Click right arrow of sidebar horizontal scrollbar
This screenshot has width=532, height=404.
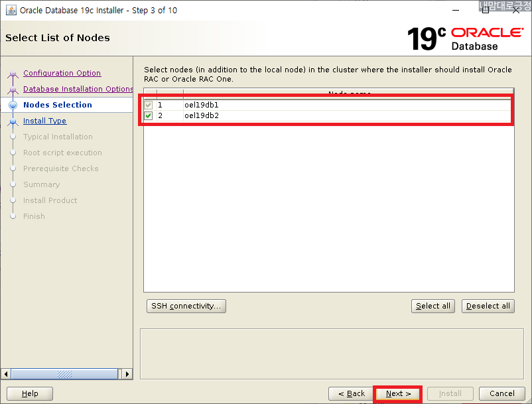click(x=127, y=374)
